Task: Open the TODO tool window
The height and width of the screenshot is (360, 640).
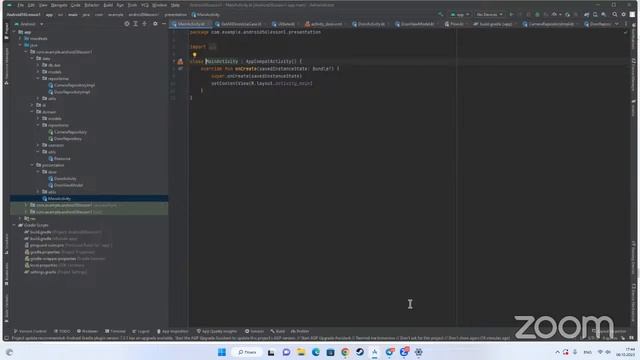Action: point(62,331)
